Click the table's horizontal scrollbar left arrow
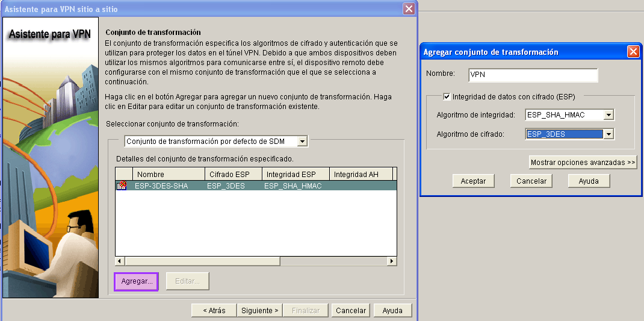This screenshot has width=644, height=321. [x=120, y=261]
